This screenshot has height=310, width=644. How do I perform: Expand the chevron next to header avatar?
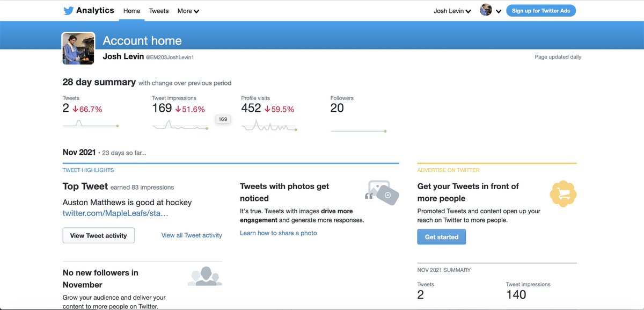[x=499, y=11]
